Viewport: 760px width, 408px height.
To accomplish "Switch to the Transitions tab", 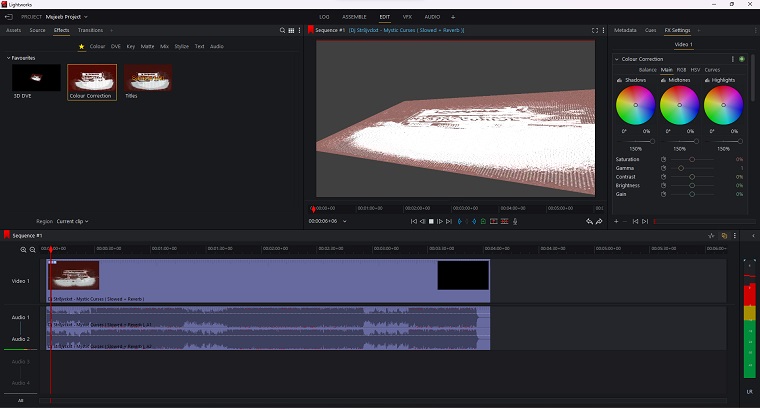I will tap(90, 30).
